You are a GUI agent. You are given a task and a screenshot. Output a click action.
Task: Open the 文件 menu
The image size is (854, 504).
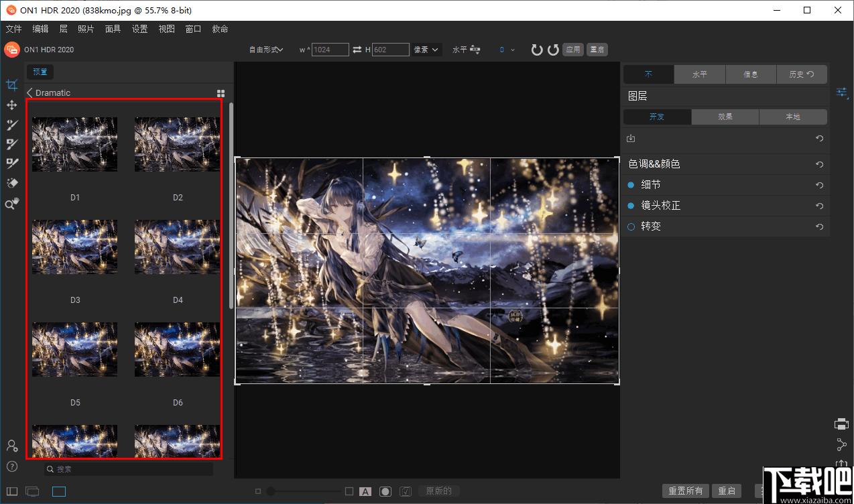point(13,29)
